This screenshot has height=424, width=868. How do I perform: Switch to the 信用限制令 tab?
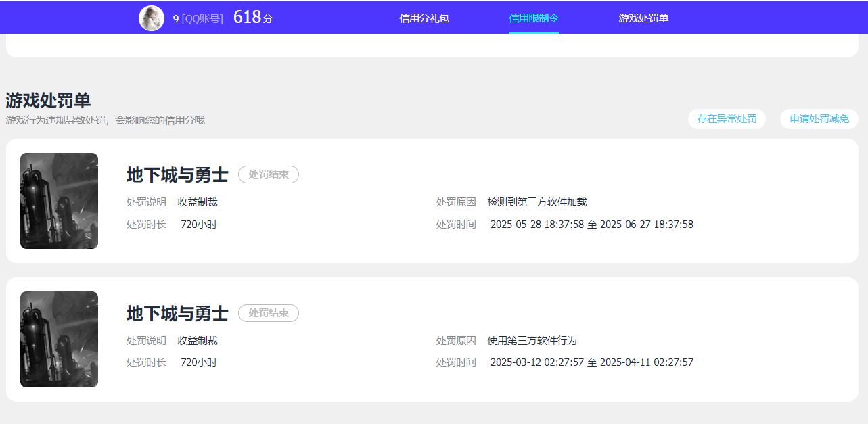[534, 18]
